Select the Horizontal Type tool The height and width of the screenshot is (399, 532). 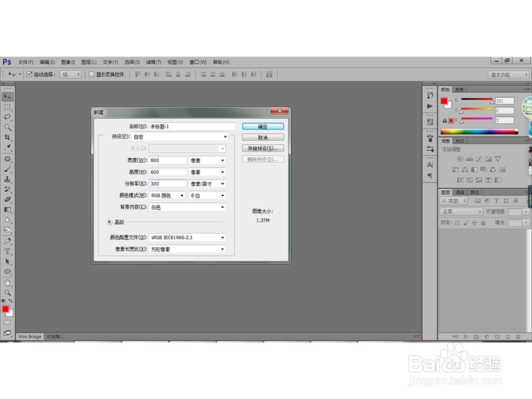click(x=7, y=251)
